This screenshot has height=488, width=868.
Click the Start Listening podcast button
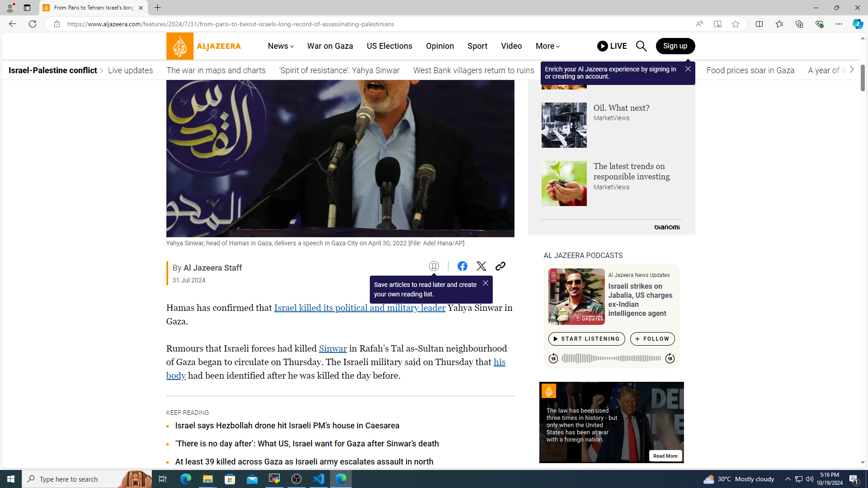click(x=586, y=339)
